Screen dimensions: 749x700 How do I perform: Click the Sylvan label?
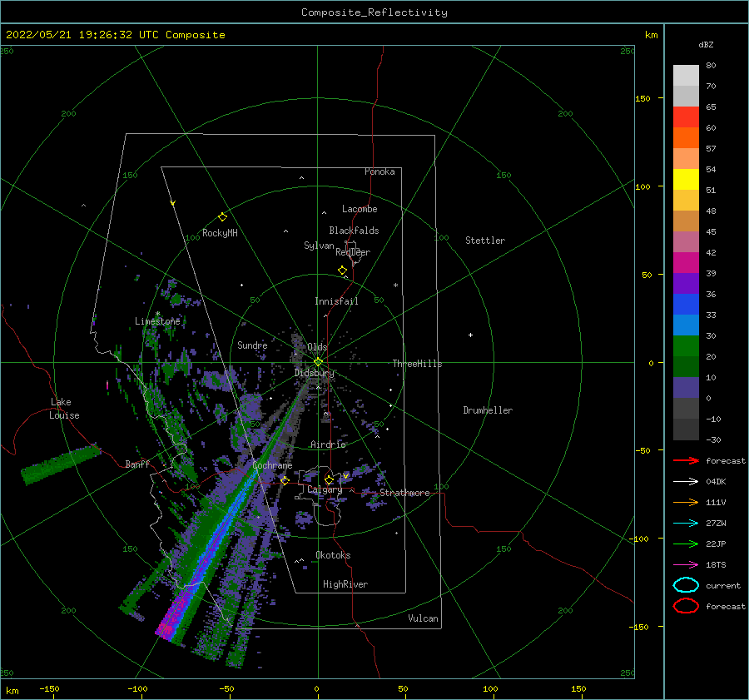(x=319, y=246)
